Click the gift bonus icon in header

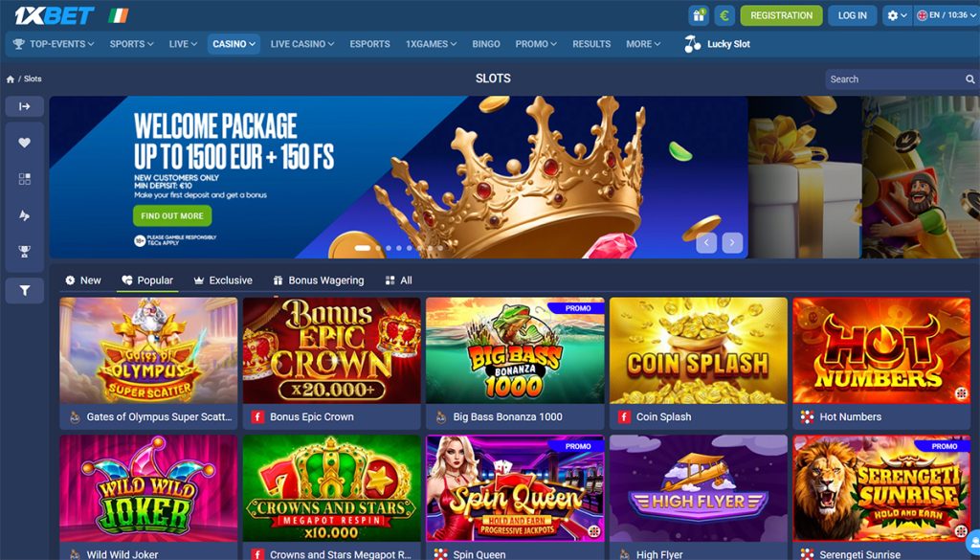pyautogui.click(x=698, y=15)
